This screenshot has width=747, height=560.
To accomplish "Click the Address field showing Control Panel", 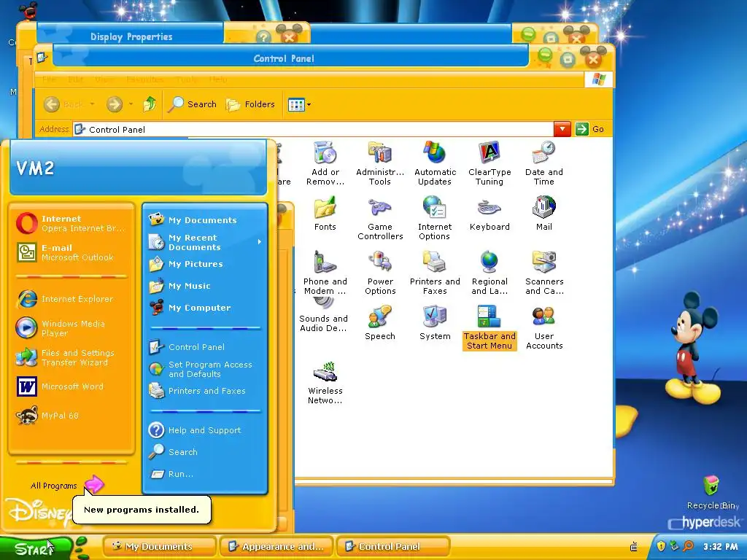I will pos(313,130).
